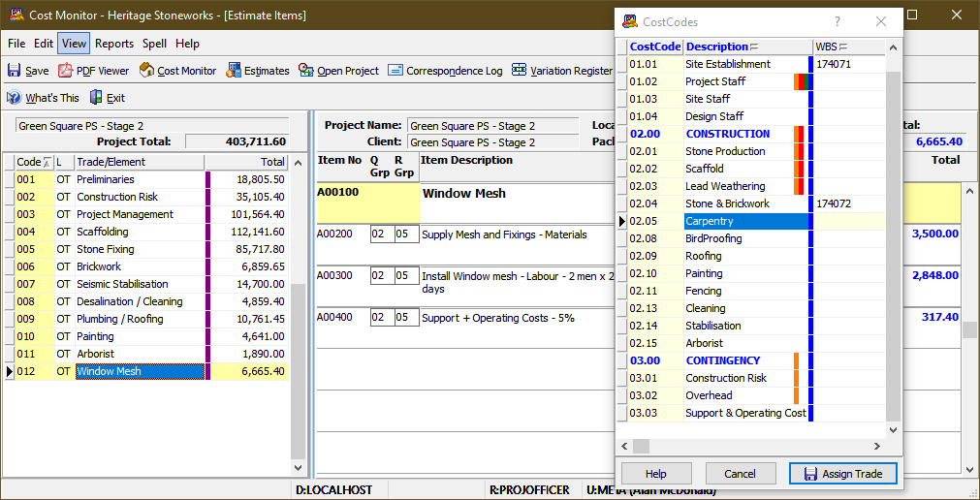Click R Grp field of item A00300

[x=406, y=276]
